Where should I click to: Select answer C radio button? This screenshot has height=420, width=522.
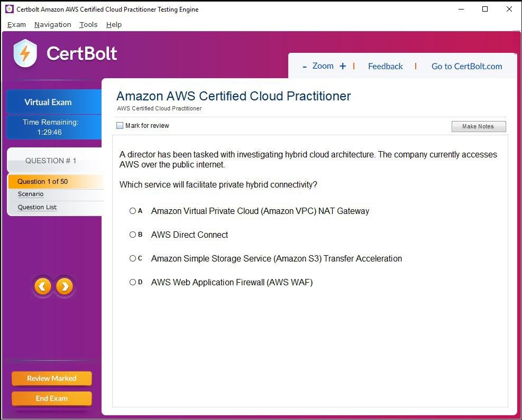[133, 258]
